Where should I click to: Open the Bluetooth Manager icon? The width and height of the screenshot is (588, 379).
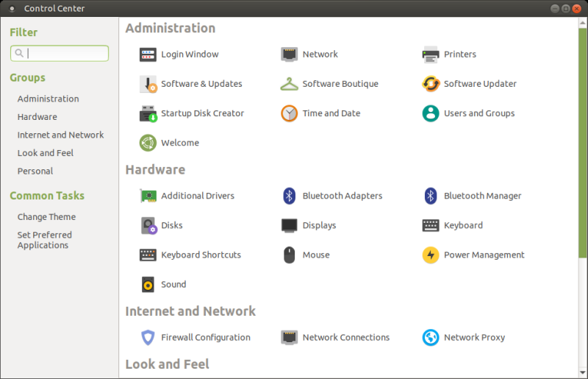click(x=431, y=196)
